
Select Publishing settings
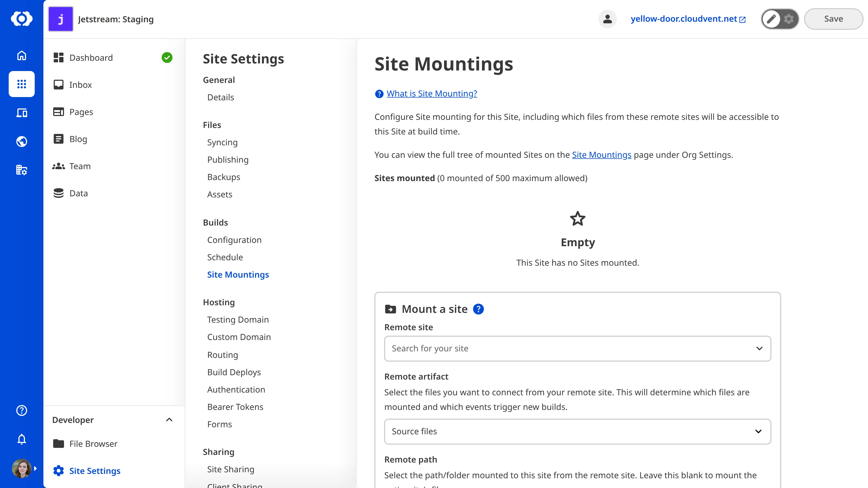tap(228, 160)
